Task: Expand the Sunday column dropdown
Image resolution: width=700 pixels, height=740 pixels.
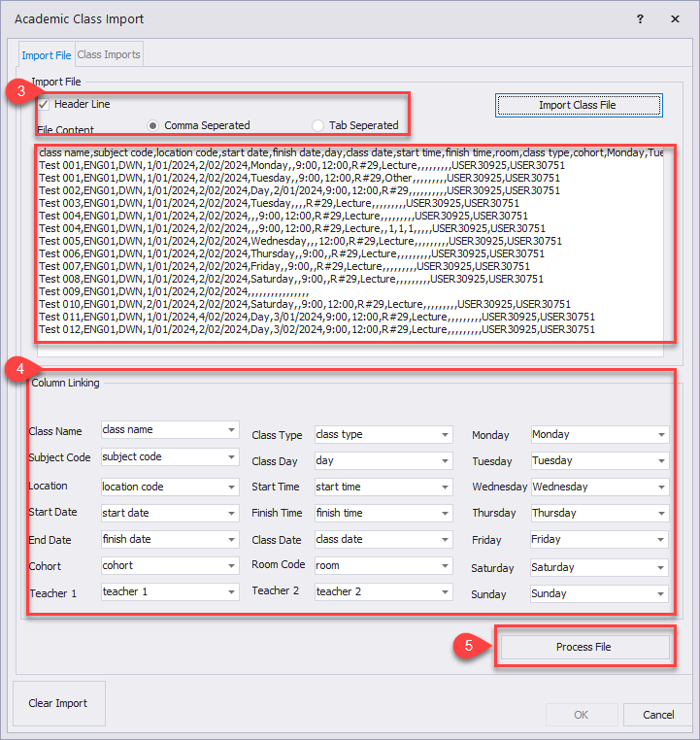Action: pyautogui.click(x=661, y=593)
